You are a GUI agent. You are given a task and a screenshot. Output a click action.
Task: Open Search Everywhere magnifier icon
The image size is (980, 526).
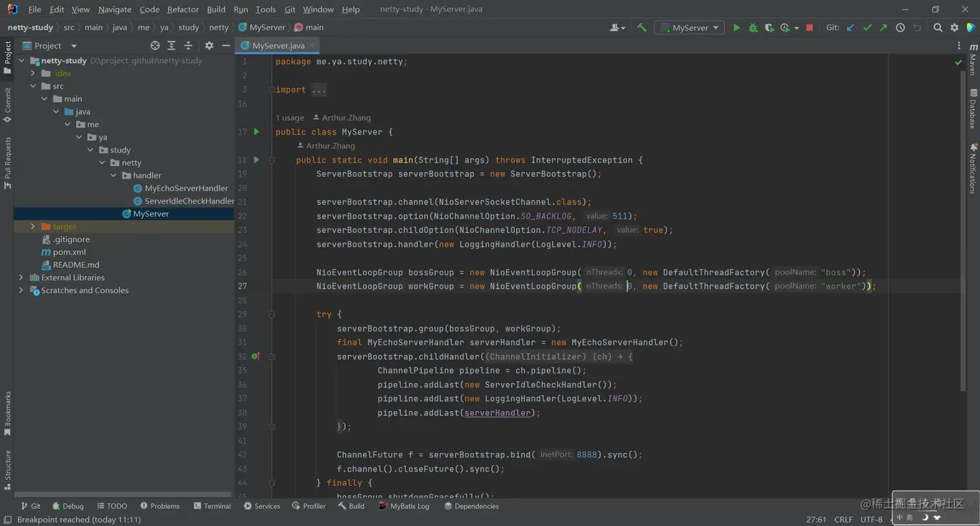938,28
